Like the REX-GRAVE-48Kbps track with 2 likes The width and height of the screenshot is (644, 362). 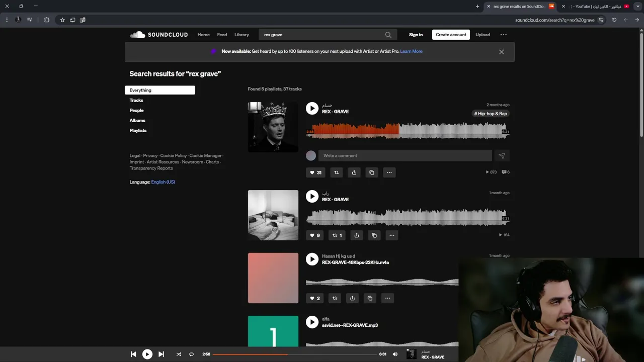coord(315,298)
